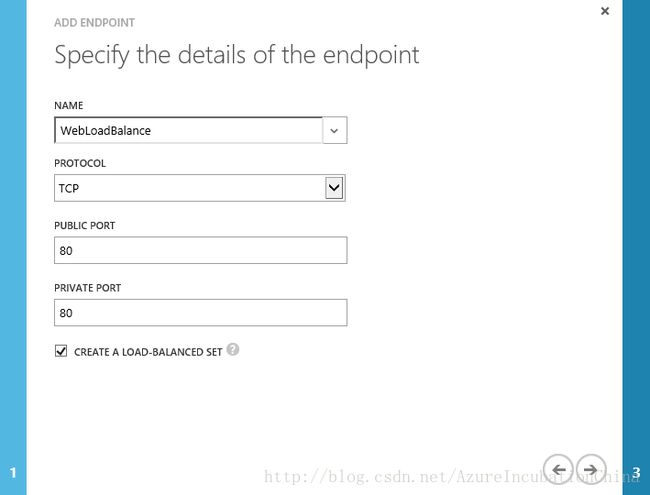650x495 pixels.
Task: Select the PUBLIC PORT label
Action: click(85, 226)
